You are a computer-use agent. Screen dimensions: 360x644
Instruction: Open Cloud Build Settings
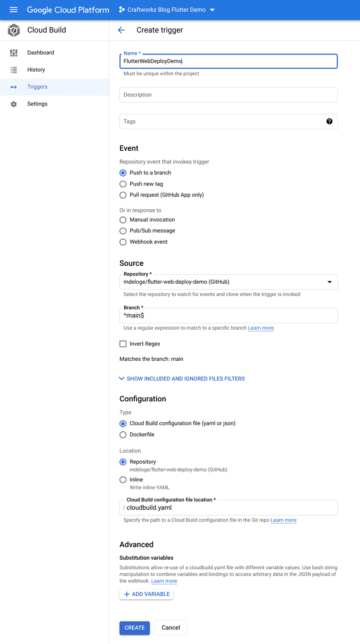coord(37,104)
